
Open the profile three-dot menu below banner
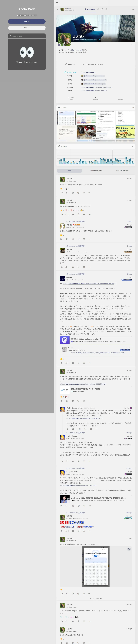(x=132, y=44)
